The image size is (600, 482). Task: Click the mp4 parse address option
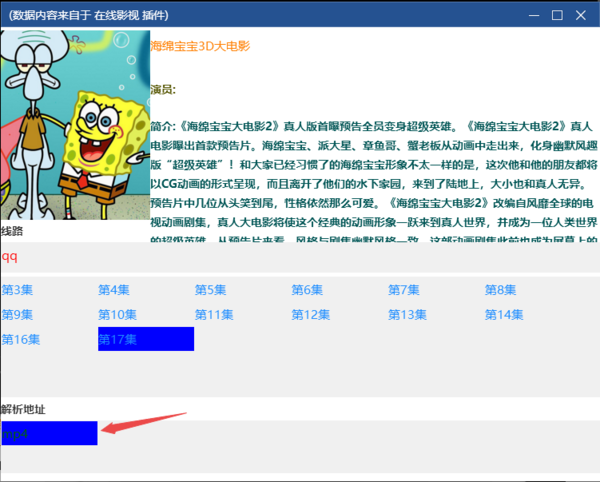tap(49, 433)
